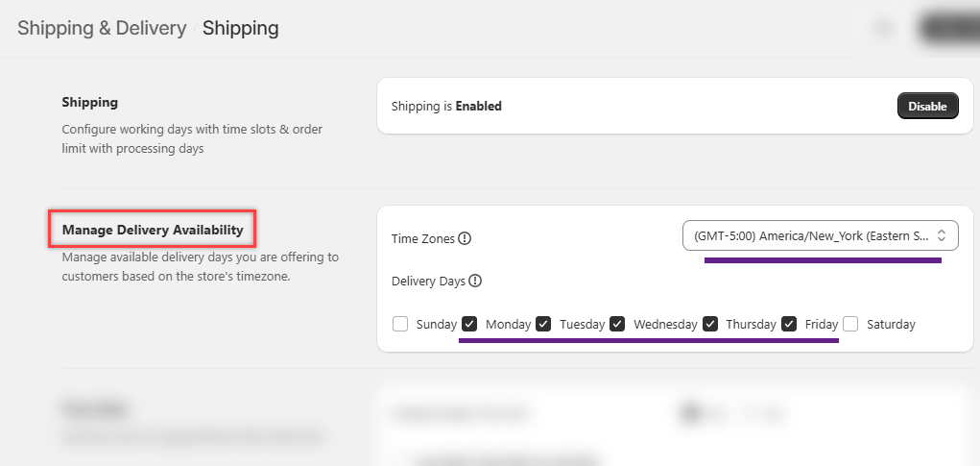Viewport: 980px width, 466px height.
Task: Click the Time Zones info icon
Action: tap(465, 238)
